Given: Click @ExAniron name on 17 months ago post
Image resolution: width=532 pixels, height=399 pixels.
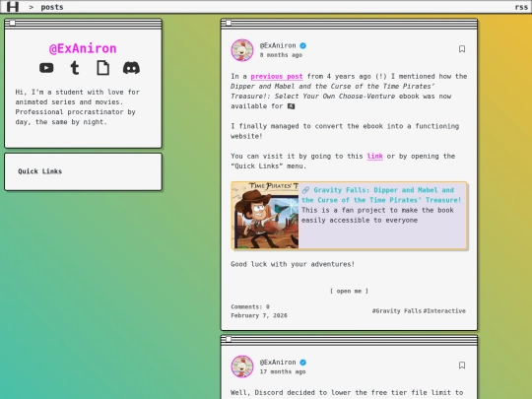Looking at the screenshot, I should pos(278,363).
